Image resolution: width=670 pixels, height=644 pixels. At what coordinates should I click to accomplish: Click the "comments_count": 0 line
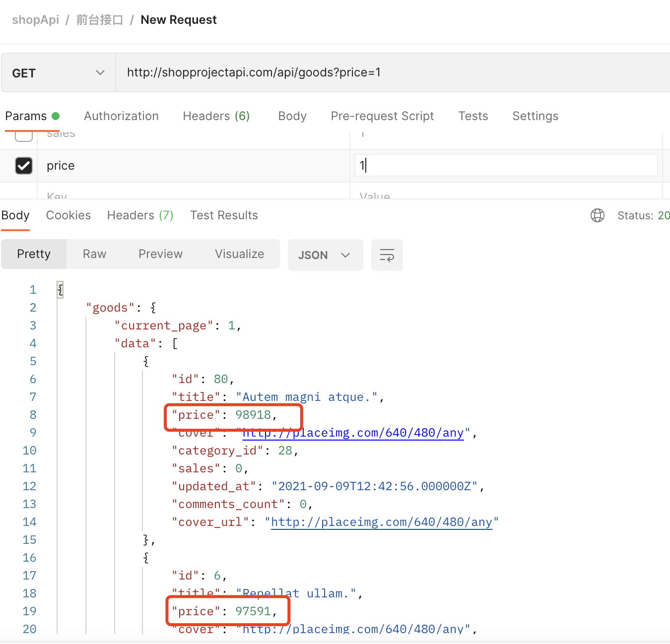(242, 504)
